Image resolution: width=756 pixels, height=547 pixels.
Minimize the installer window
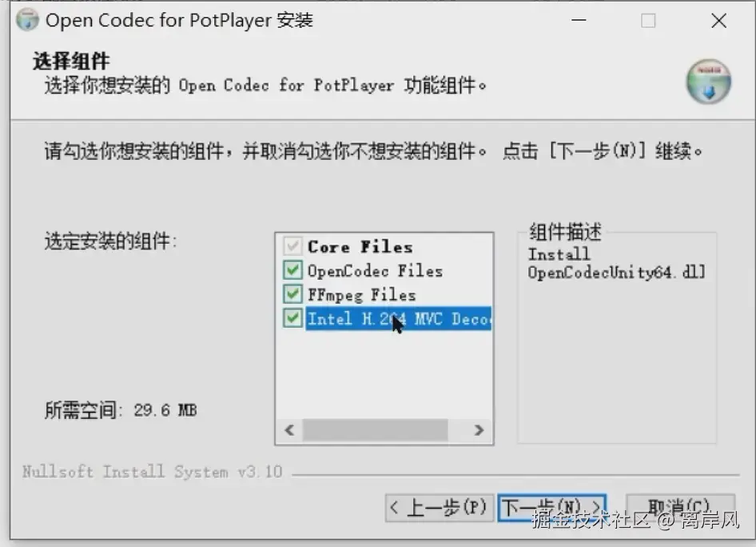(579, 20)
